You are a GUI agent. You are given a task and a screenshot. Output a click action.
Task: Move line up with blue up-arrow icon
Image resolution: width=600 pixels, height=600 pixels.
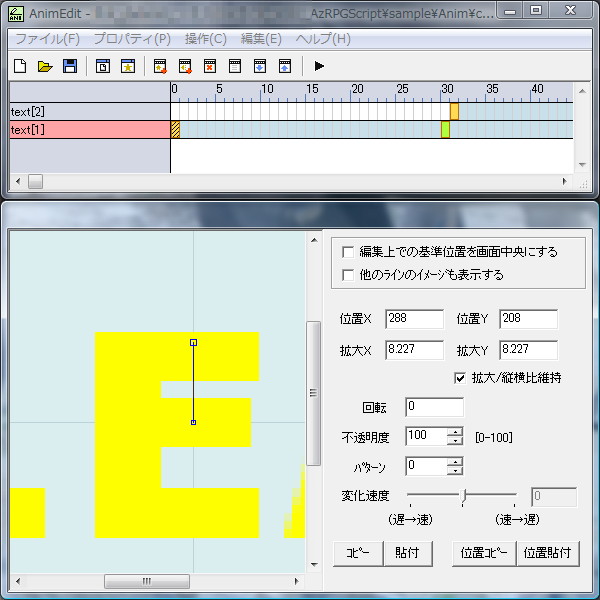[x=285, y=66]
